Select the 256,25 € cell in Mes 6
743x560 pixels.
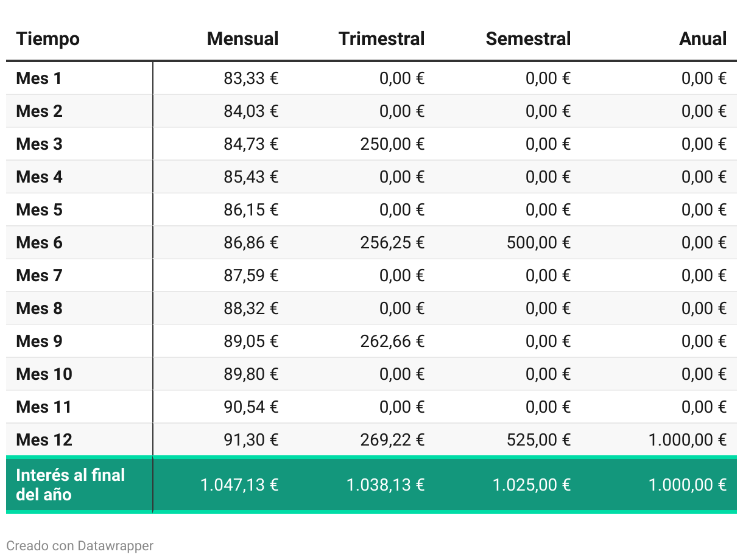(392, 242)
